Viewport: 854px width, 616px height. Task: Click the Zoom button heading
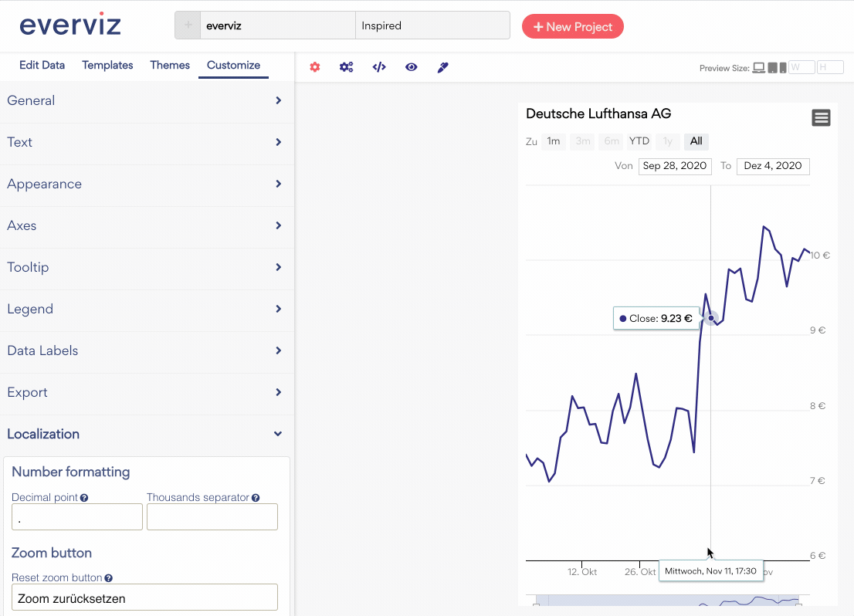coord(52,553)
